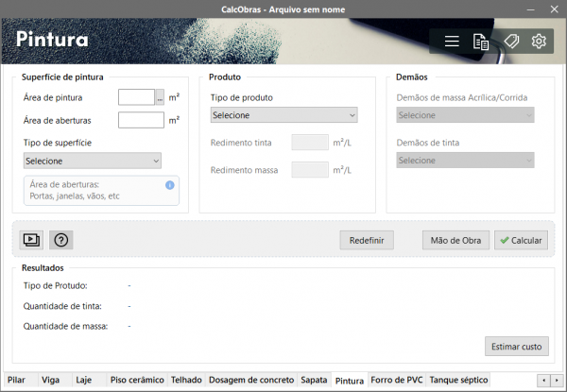Screen dimensions: 567x392
Task: Open Demãos de massa Acrílica/Corrida dropdown
Action: click(x=465, y=115)
